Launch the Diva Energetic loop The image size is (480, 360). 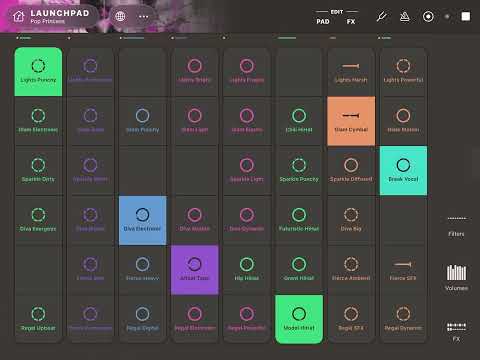pos(38,220)
